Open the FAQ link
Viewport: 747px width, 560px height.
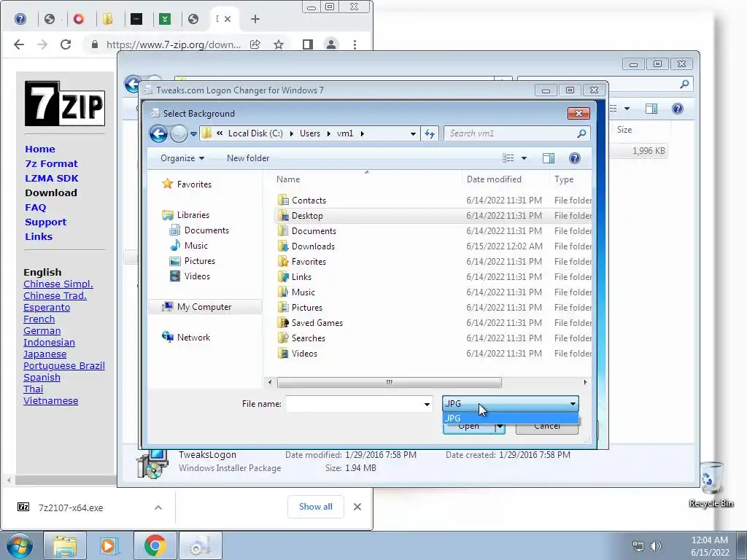point(36,208)
